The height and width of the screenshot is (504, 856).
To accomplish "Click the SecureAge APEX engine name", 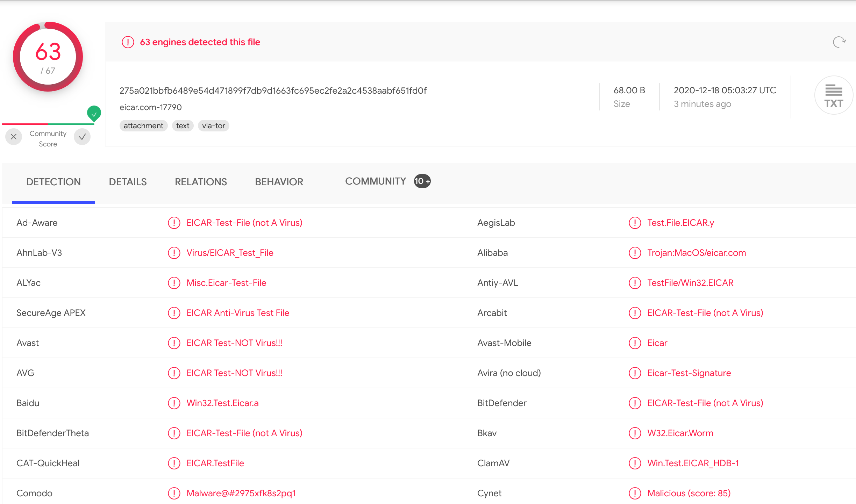I will 51,313.
